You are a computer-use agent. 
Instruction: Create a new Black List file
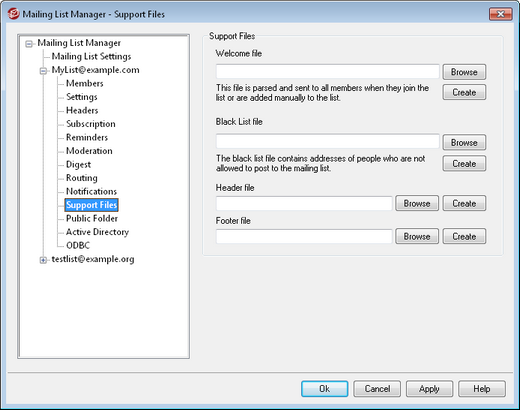point(464,164)
